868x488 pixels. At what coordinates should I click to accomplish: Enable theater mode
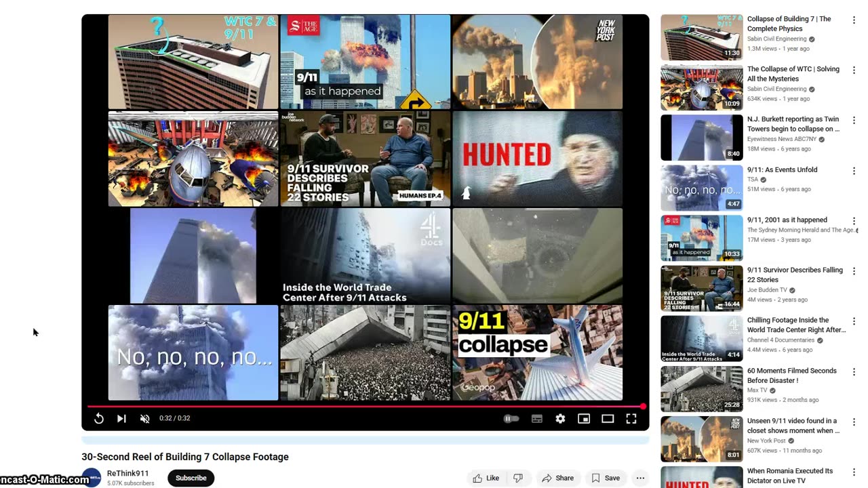coord(608,419)
